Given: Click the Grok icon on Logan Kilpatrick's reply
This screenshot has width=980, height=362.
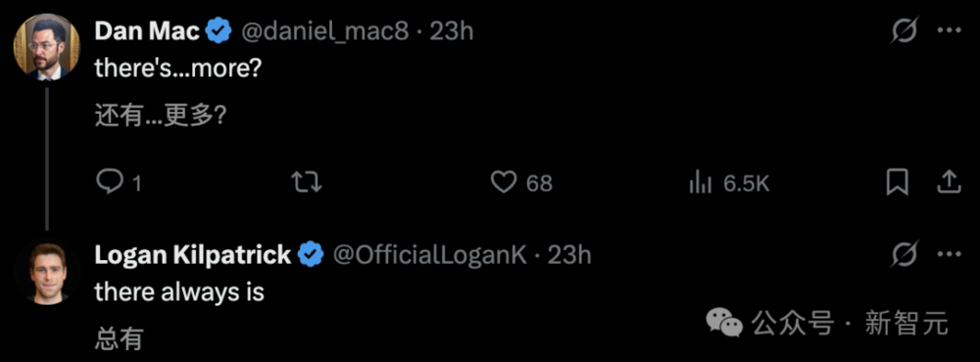Looking at the screenshot, I should 904,254.
